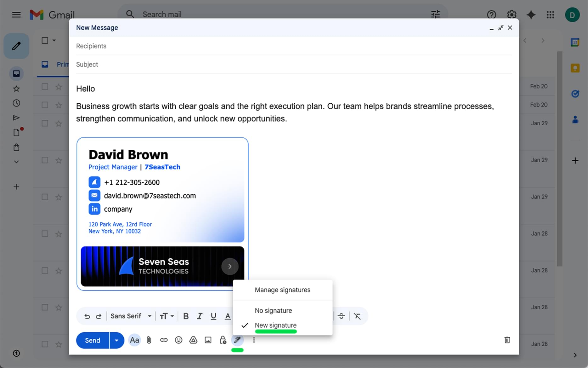
Task: Toggle the main menu hamburger
Action: coord(16,14)
